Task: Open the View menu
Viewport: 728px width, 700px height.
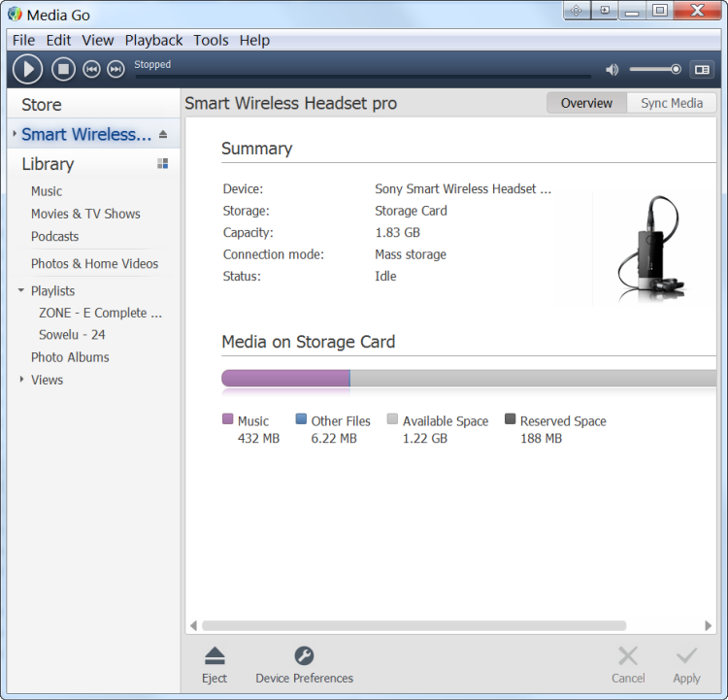Action: coord(98,40)
